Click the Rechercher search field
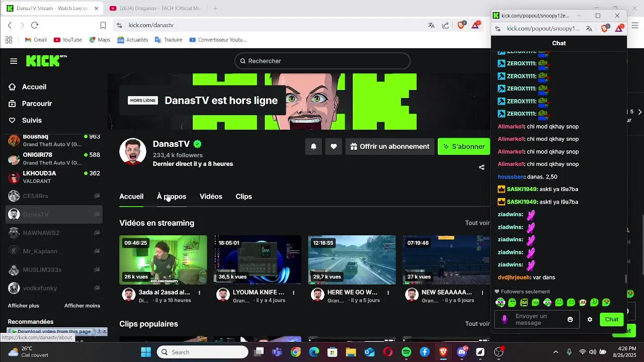The width and height of the screenshot is (644, 362). [322, 61]
